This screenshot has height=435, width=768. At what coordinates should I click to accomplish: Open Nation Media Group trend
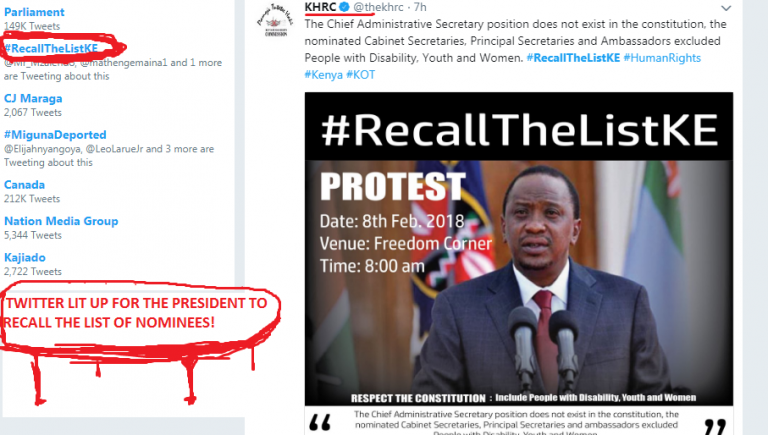tap(61, 221)
